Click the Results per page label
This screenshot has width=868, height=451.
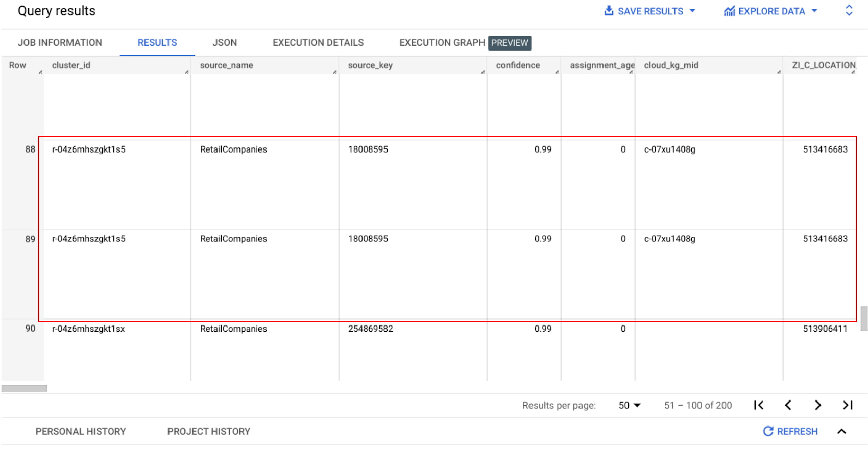click(559, 405)
